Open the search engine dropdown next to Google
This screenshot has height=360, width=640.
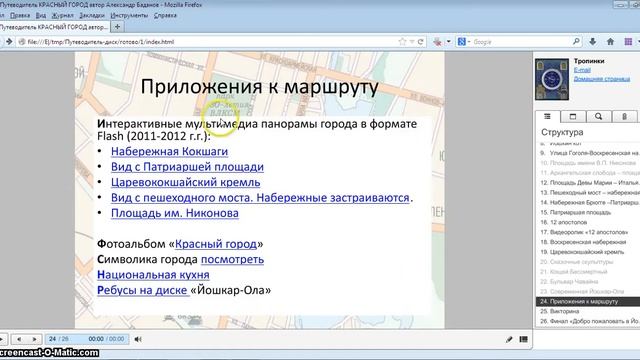tap(469, 42)
